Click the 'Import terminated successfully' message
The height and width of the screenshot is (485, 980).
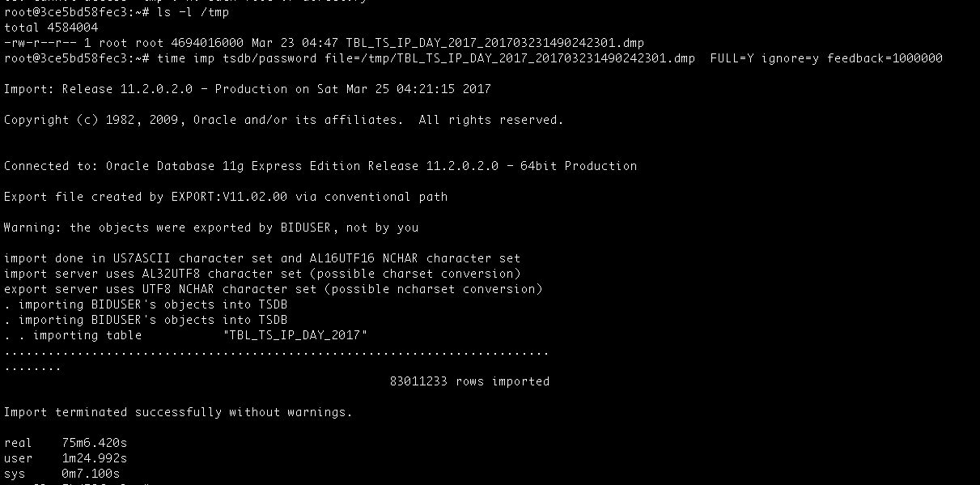(179, 412)
